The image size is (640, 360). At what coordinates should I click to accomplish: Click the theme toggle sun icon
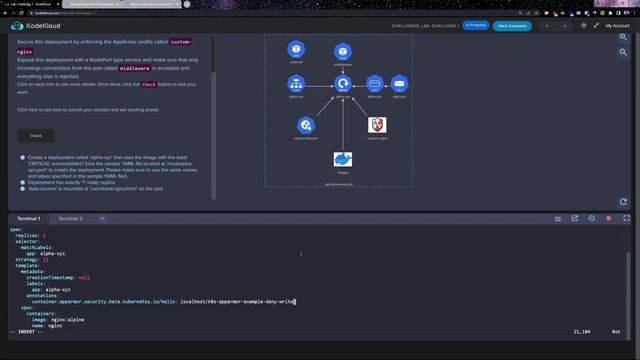tap(584, 25)
